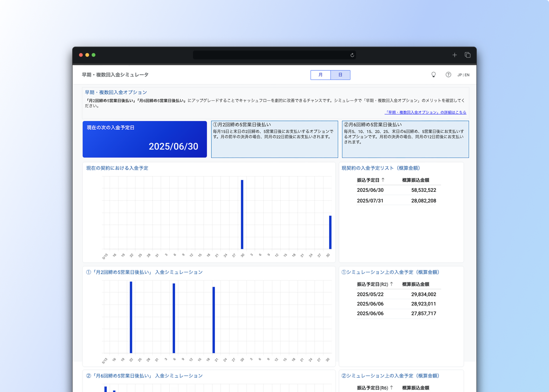549x392 pixels.
Task: Click the browser address bar
Action: pyautogui.click(x=274, y=55)
